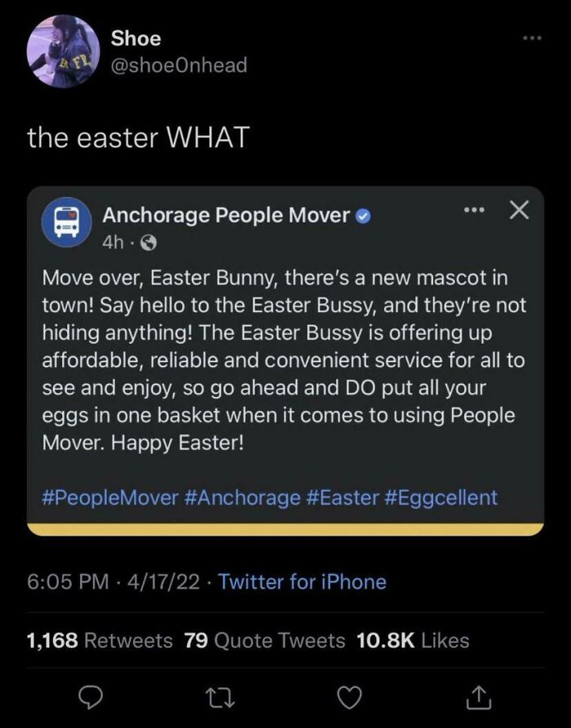This screenshot has height=728, width=571.
Task: Open the Anchorage People Mover page name
Action: click(x=226, y=215)
